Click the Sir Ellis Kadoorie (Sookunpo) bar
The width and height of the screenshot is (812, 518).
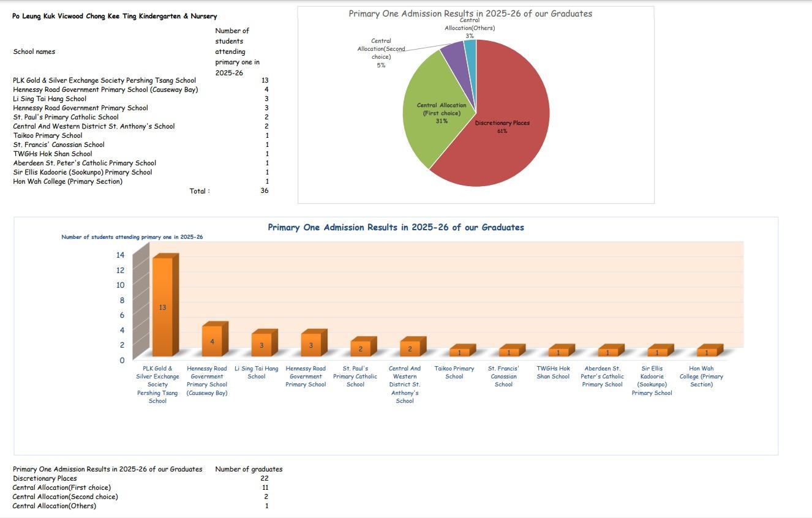pyautogui.click(x=661, y=350)
